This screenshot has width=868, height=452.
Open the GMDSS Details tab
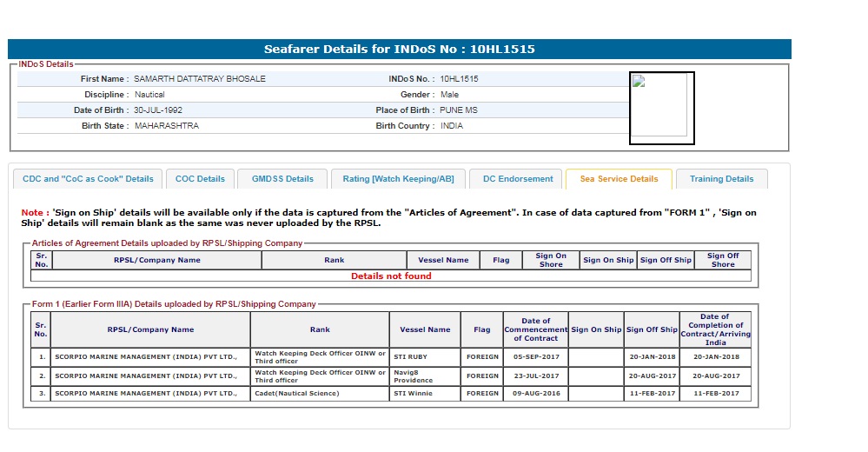pyautogui.click(x=282, y=179)
